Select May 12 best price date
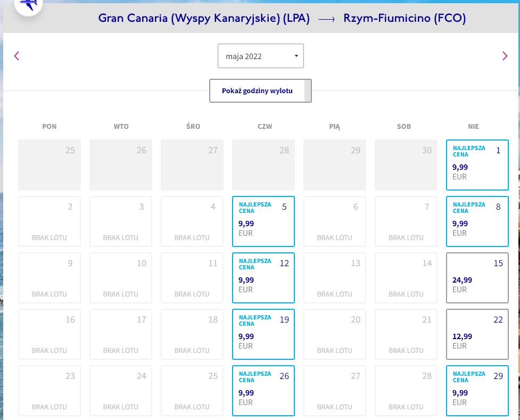This screenshot has height=420, width=520. (x=263, y=278)
